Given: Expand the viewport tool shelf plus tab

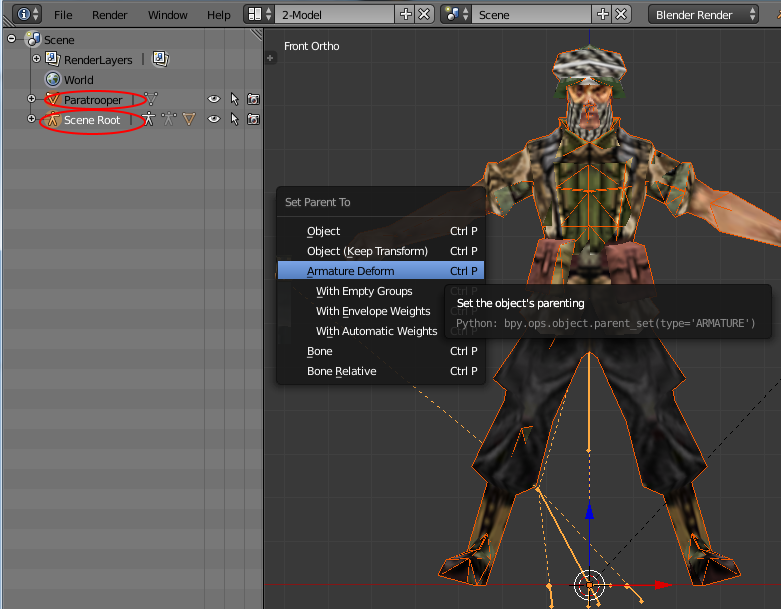Looking at the screenshot, I should click(x=270, y=58).
